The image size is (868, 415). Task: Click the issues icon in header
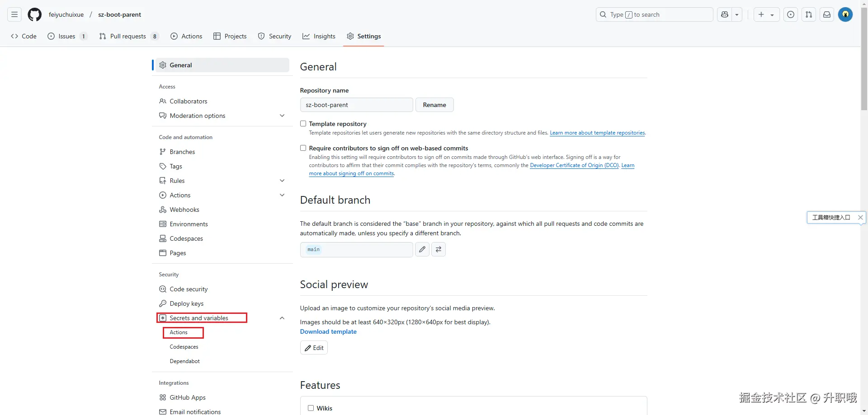point(791,14)
